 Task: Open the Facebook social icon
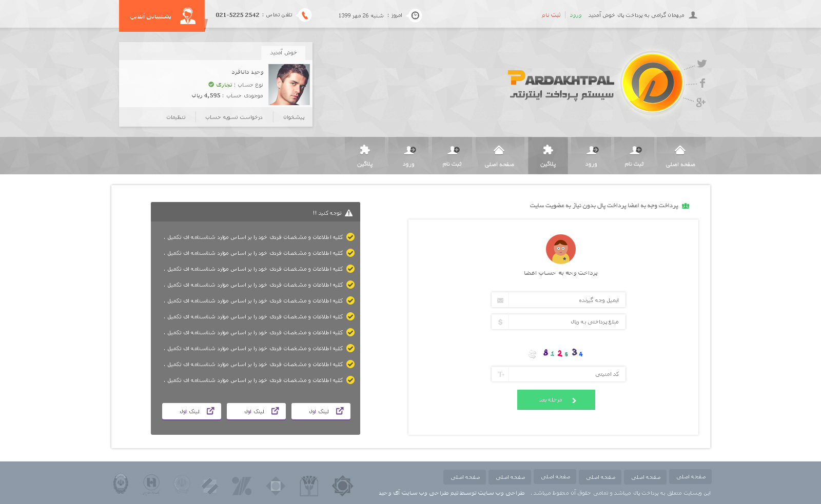point(702,83)
